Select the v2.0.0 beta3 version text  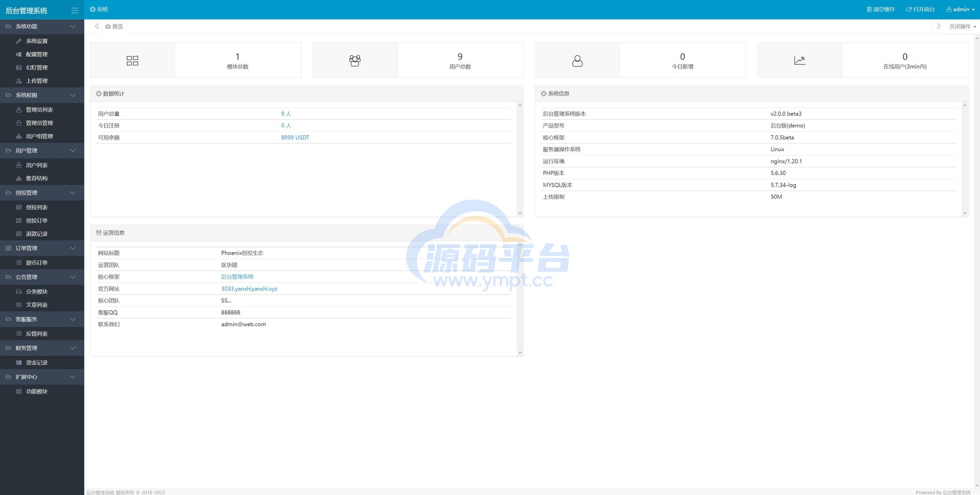[786, 114]
